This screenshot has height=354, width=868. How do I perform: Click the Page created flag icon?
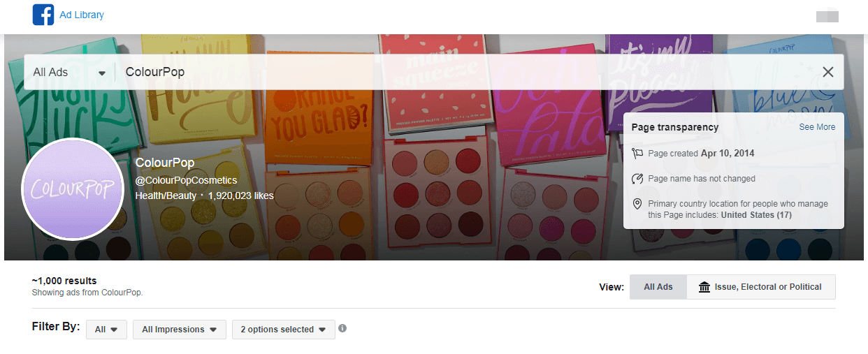click(637, 154)
